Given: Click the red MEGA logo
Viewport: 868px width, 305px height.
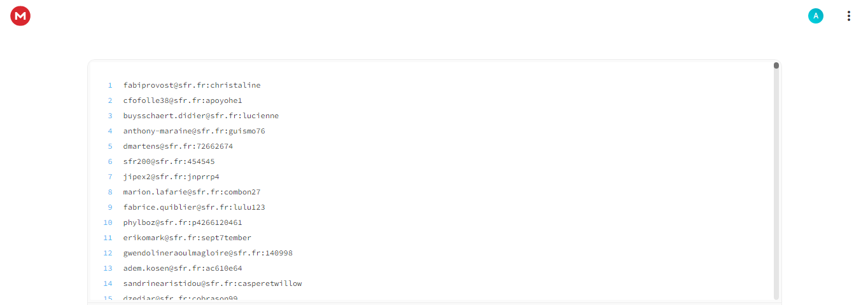Looking at the screenshot, I should pyautogui.click(x=20, y=16).
